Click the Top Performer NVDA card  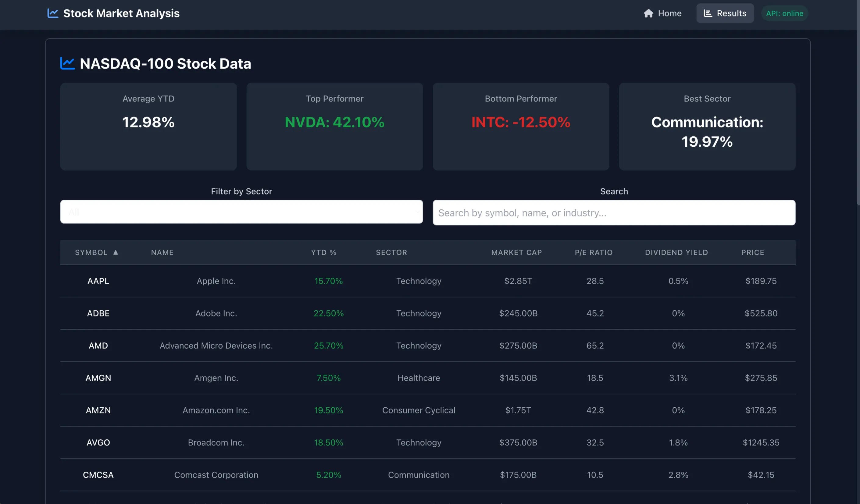(334, 126)
